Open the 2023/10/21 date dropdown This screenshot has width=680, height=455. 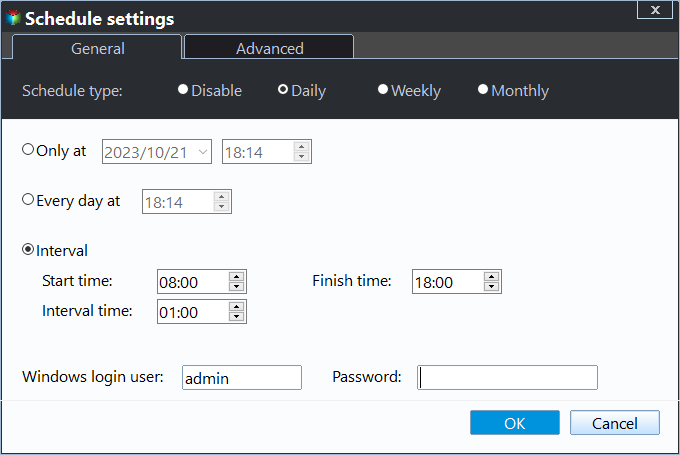pos(203,152)
